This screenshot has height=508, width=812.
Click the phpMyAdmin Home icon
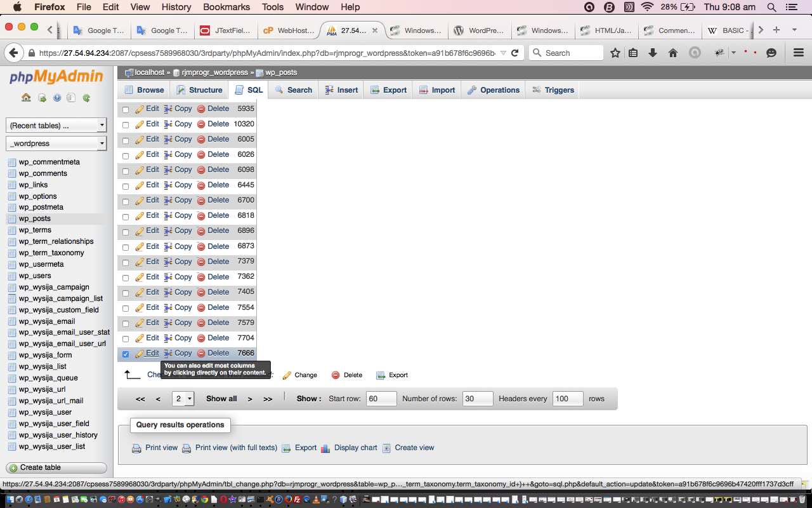(26, 98)
